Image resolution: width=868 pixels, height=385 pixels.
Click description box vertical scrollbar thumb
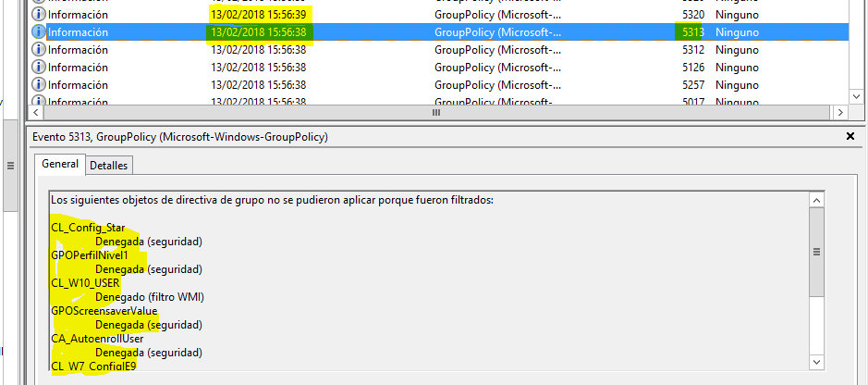pos(816,252)
